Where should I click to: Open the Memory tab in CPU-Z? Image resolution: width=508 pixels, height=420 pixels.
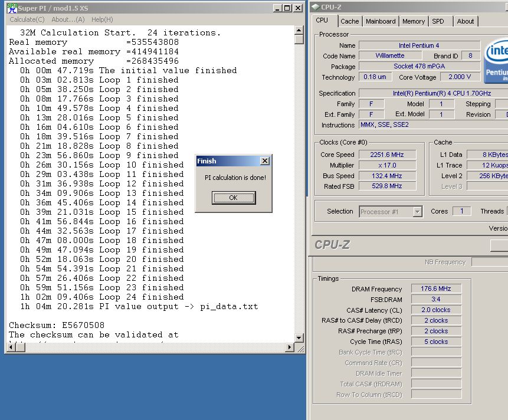click(414, 21)
